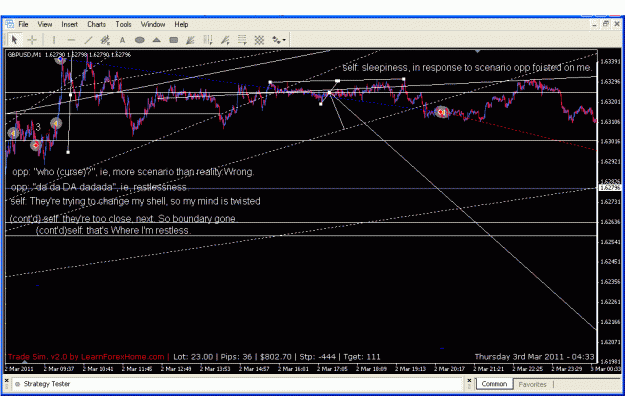This screenshot has height=396, width=625.
Task: Open the View menu
Action: [45, 24]
